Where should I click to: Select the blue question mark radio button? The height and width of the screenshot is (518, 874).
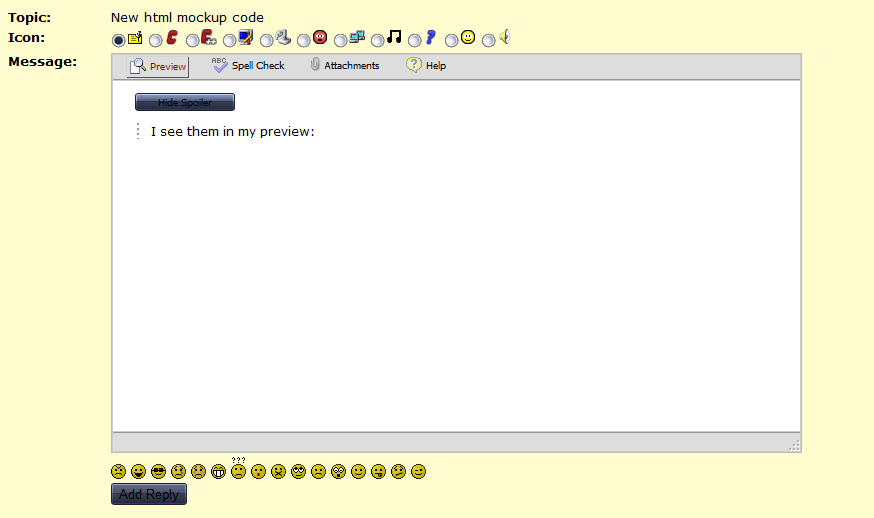click(415, 40)
